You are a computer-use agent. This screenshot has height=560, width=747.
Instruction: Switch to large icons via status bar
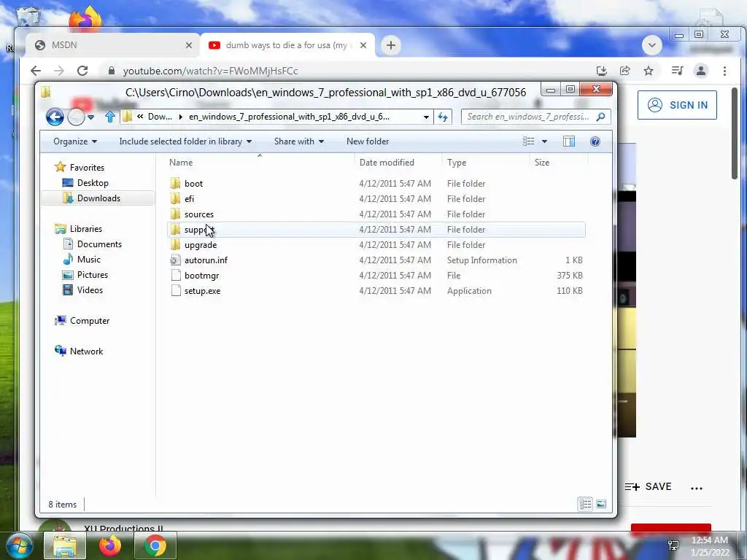[601, 504]
